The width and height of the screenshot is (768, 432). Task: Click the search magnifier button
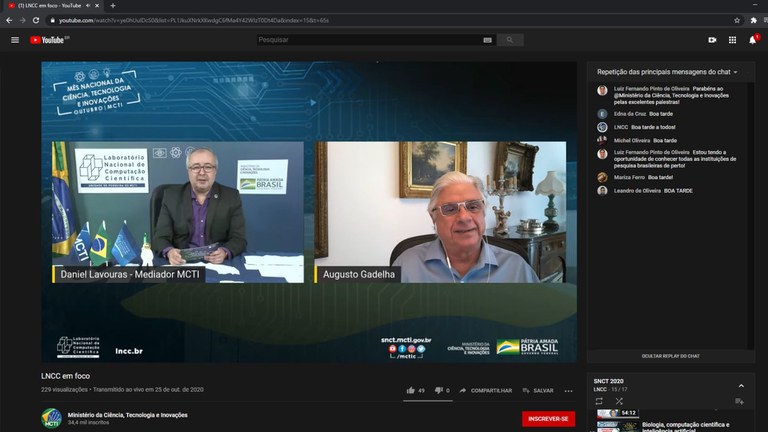509,40
